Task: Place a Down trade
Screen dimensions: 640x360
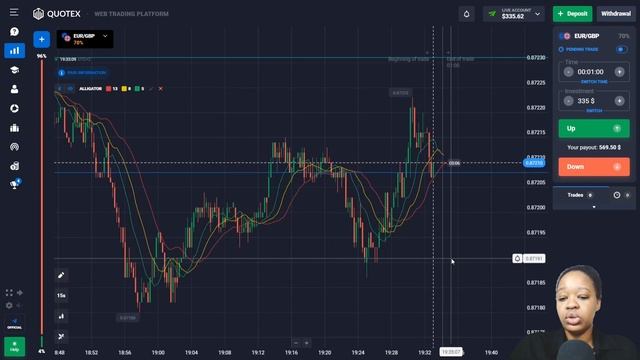Action: 594,167
